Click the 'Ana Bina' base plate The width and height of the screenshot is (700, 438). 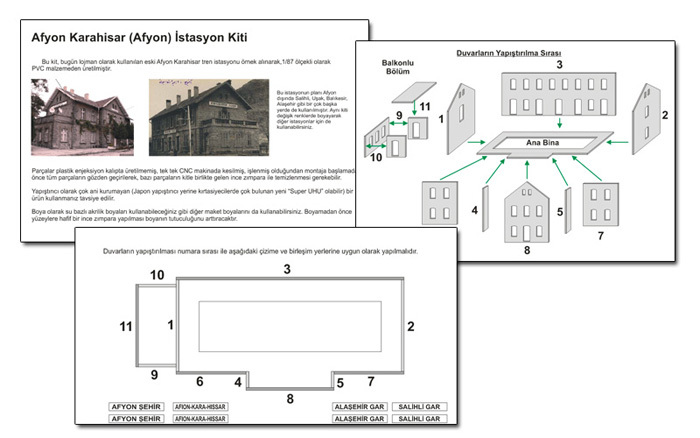click(x=545, y=144)
